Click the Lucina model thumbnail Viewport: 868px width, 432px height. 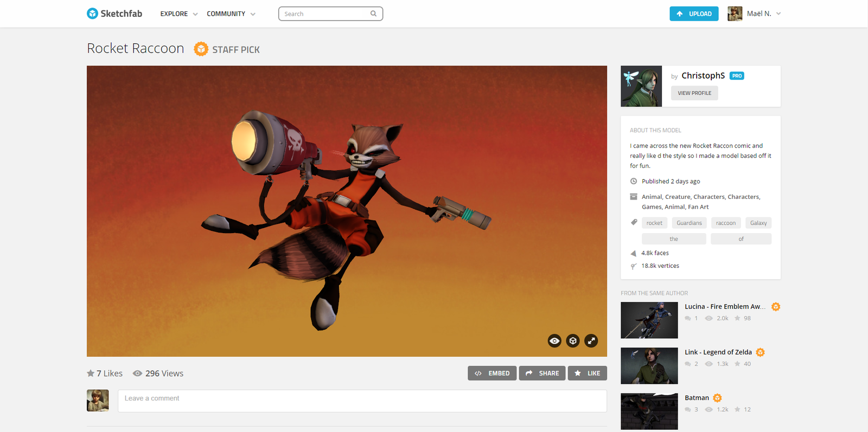(649, 320)
